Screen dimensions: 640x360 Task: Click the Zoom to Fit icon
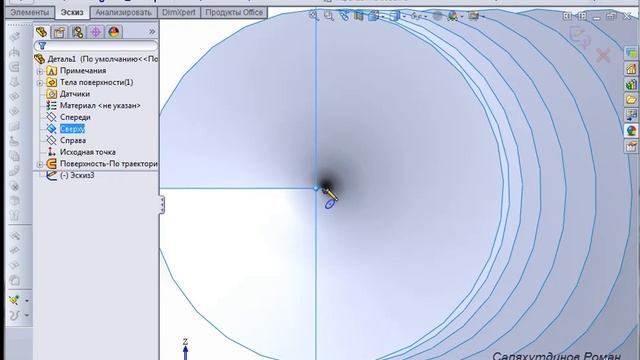pyautogui.click(x=313, y=16)
